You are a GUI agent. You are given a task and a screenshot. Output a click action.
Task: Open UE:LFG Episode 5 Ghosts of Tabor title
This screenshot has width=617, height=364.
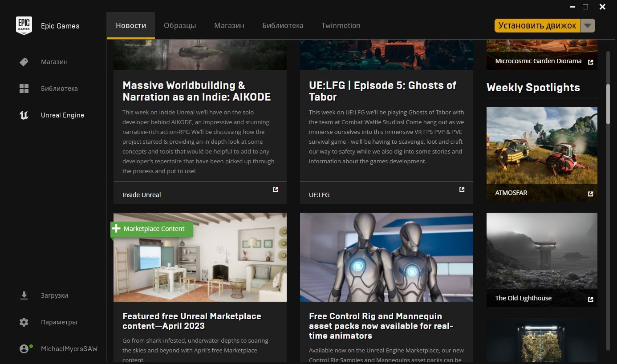point(383,91)
